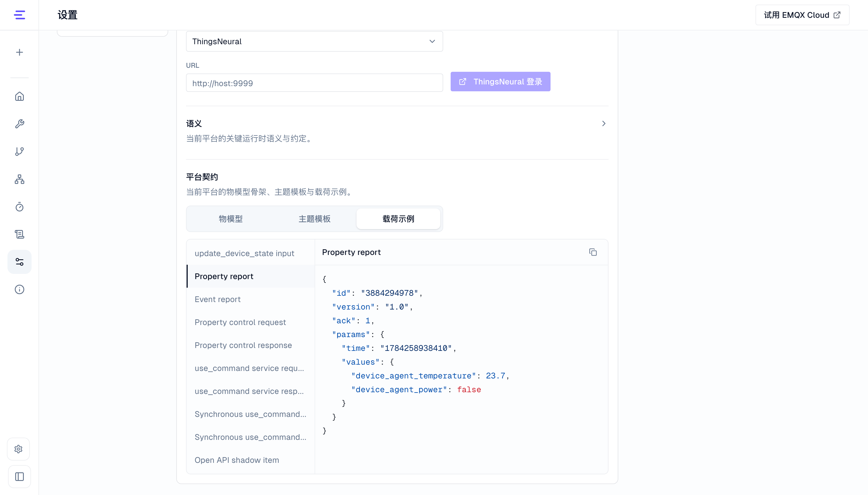Click the "3884294978" id value

(390, 293)
